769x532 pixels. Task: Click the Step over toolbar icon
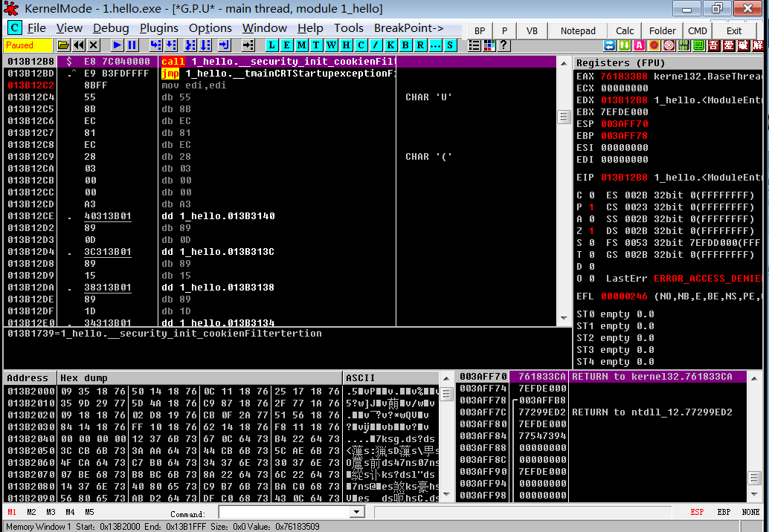tap(170, 45)
